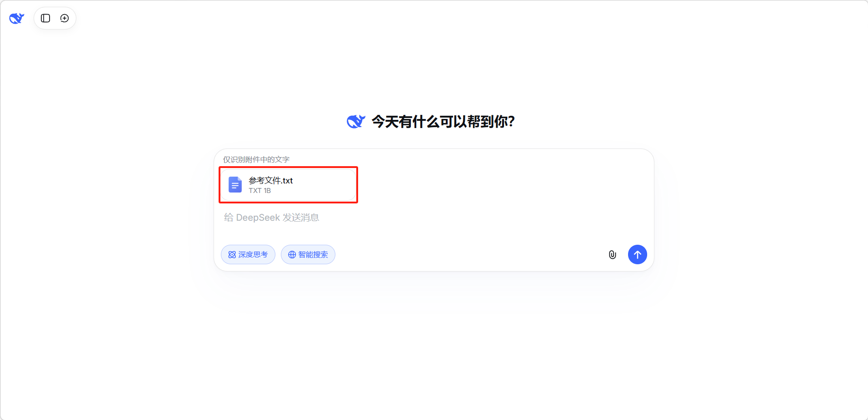The height and width of the screenshot is (420, 868).
Task: Click the empty area right of the file card
Action: click(500, 185)
